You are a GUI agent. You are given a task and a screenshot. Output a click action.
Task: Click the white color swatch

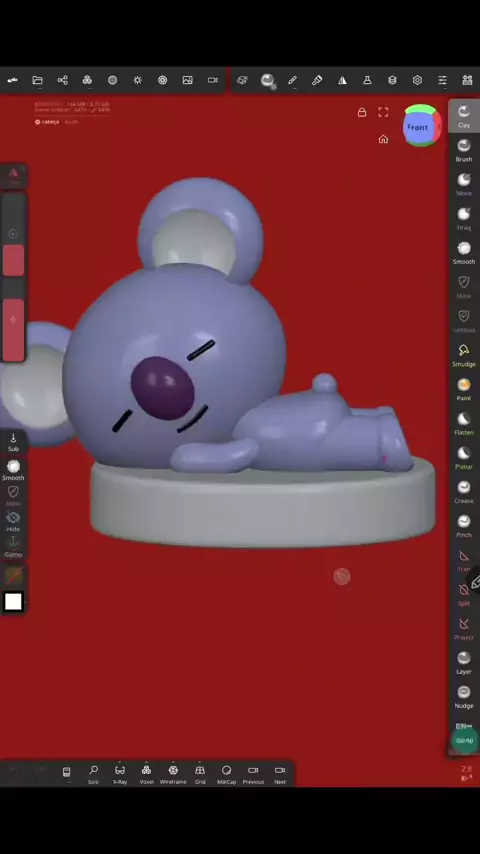click(13, 602)
